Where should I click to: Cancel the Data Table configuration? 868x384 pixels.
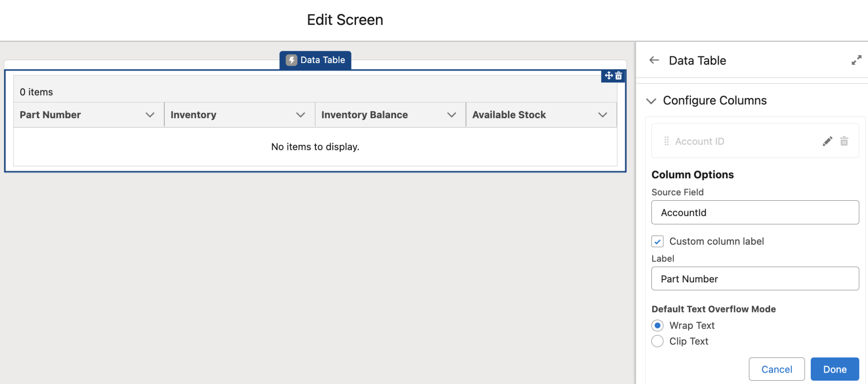coord(776,369)
